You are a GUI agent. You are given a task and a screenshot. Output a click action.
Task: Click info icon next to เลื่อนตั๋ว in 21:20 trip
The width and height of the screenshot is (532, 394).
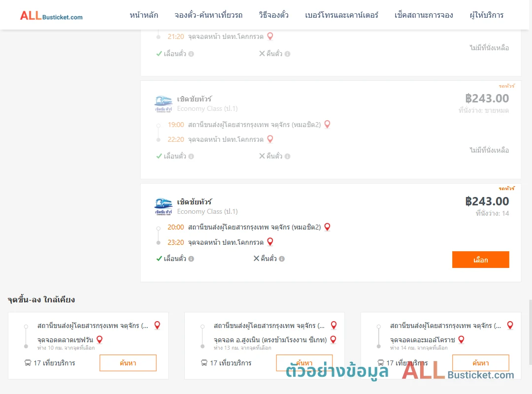coord(191,54)
